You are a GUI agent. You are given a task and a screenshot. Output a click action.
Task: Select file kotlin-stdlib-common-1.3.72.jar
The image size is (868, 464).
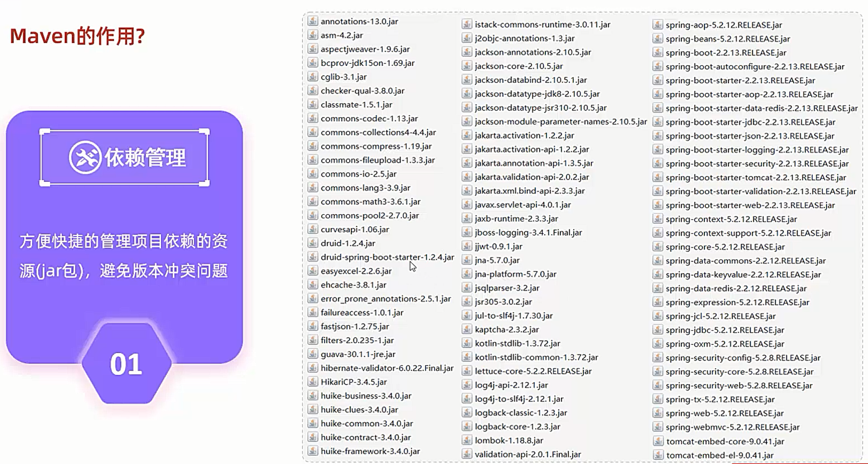(537, 357)
